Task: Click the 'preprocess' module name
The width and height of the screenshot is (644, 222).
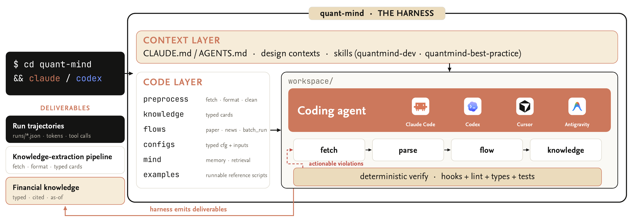Action: [x=166, y=99]
